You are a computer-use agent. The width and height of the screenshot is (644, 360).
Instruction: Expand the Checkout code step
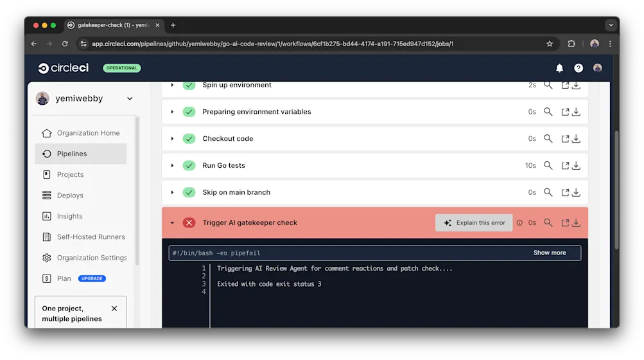[172, 139]
